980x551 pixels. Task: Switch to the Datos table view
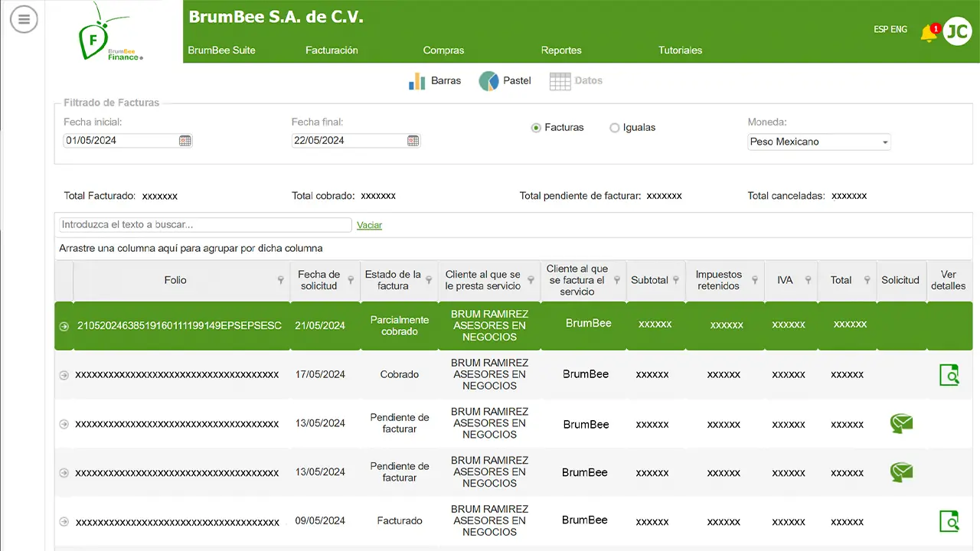(576, 80)
